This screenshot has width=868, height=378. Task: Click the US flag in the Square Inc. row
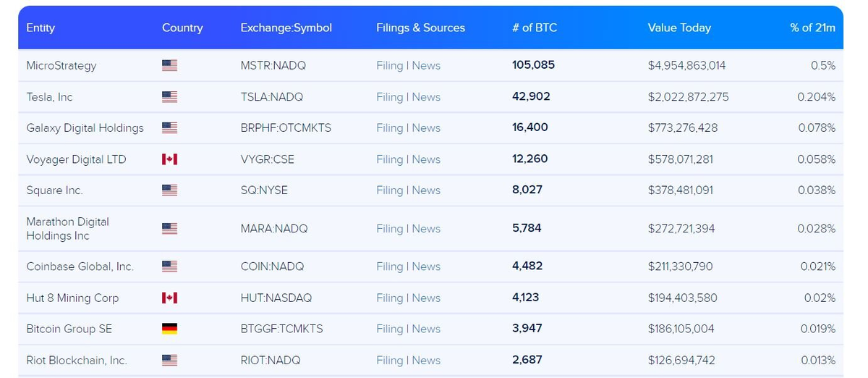169,190
